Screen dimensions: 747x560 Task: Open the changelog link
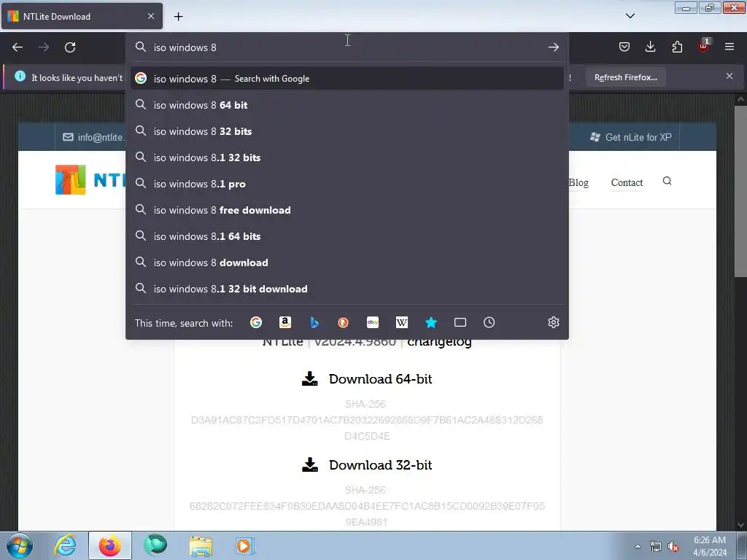(x=439, y=342)
